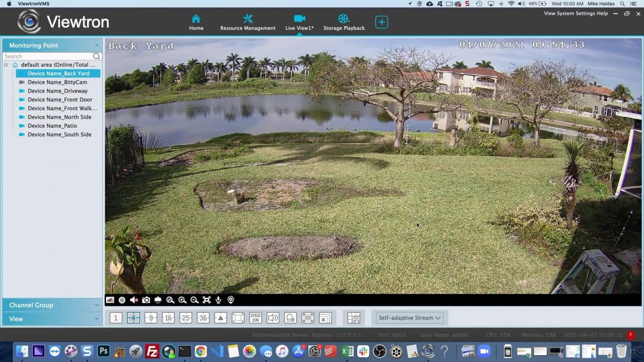
Task: Enable the alarm output toggle
Action: click(x=290, y=318)
